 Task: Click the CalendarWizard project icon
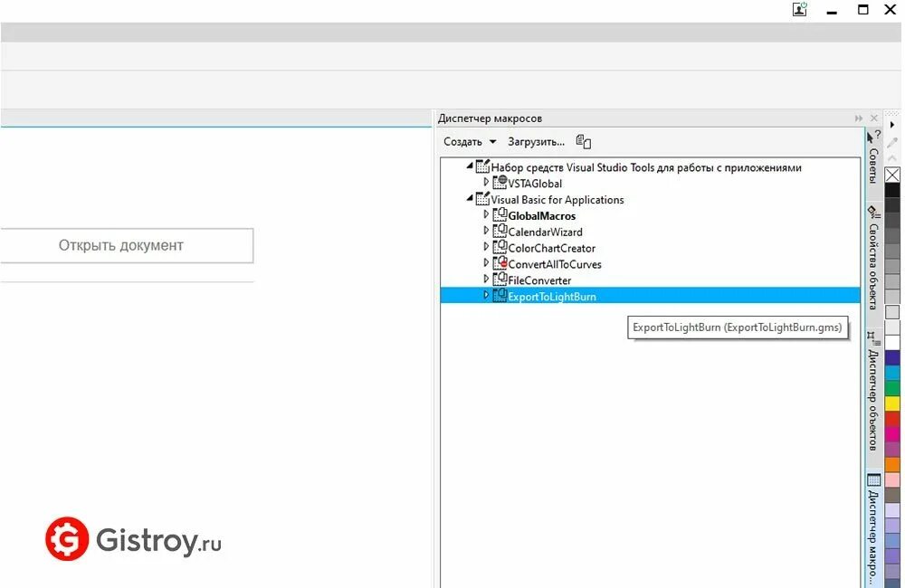500,231
